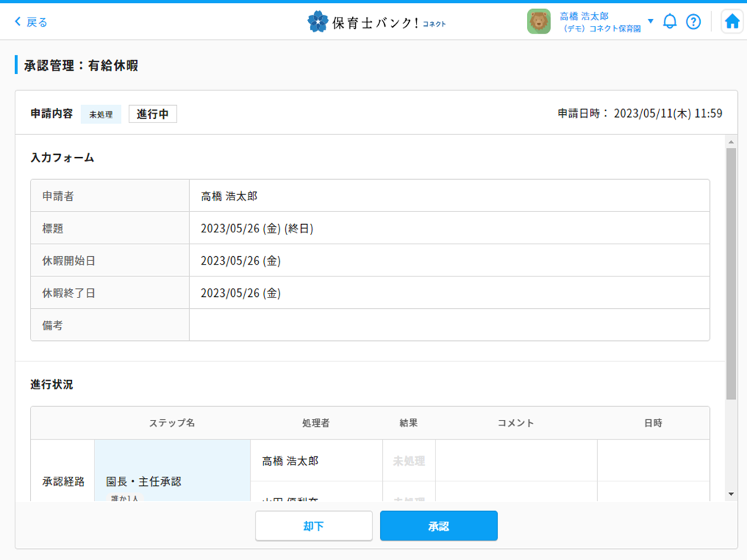Click the 保育士バンク star logo
This screenshot has height=560, width=747.
(x=318, y=22)
